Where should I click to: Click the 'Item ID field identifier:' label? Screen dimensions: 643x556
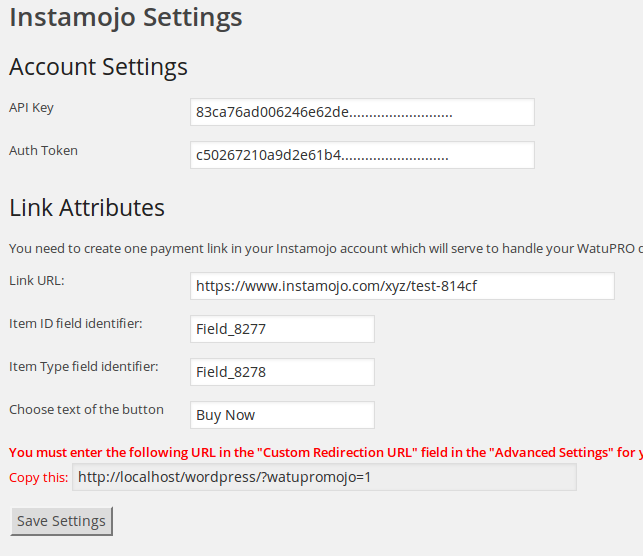76,324
